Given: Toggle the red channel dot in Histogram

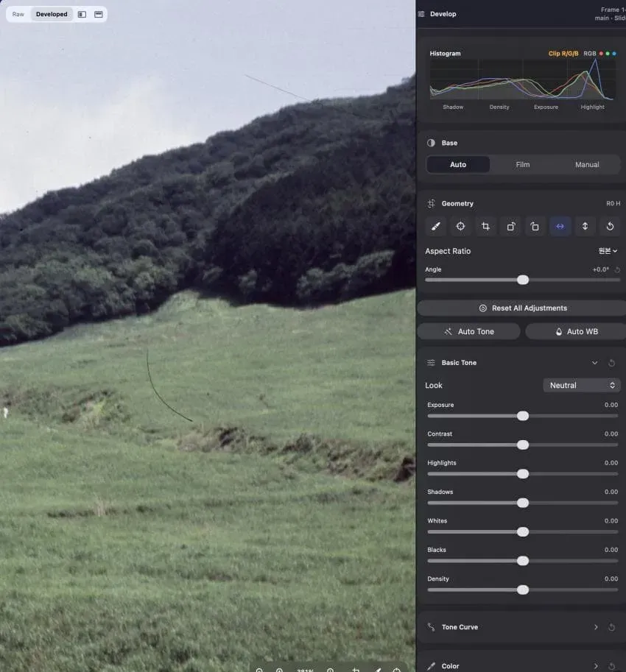Looking at the screenshot, I should pyautogui.click(x=601, y=54).
